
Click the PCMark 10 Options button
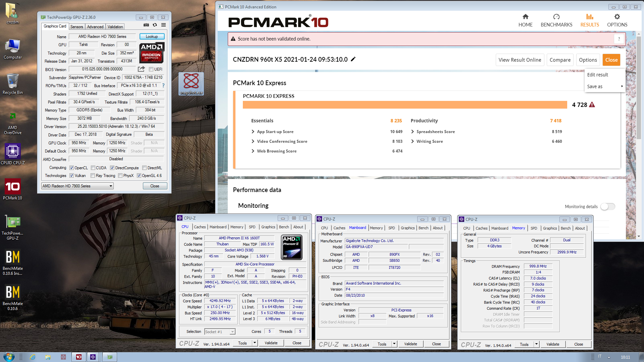588,60
